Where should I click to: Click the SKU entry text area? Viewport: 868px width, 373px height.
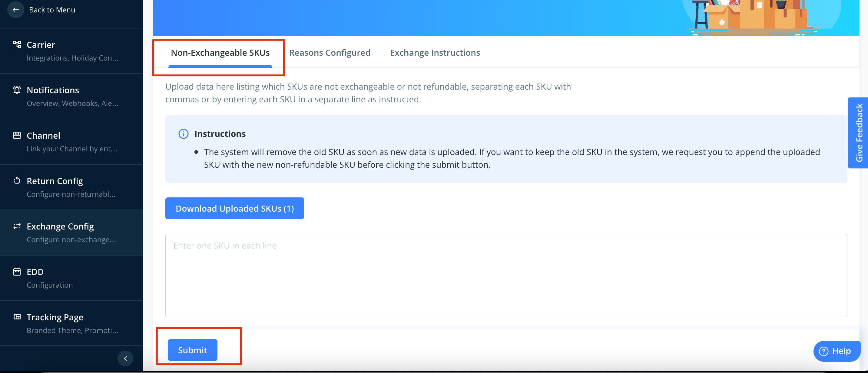tap(506, 275)
